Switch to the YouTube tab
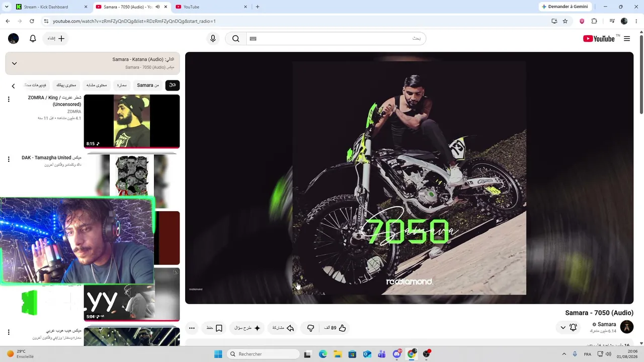644x362 pixels. click(x=211, y=7)
